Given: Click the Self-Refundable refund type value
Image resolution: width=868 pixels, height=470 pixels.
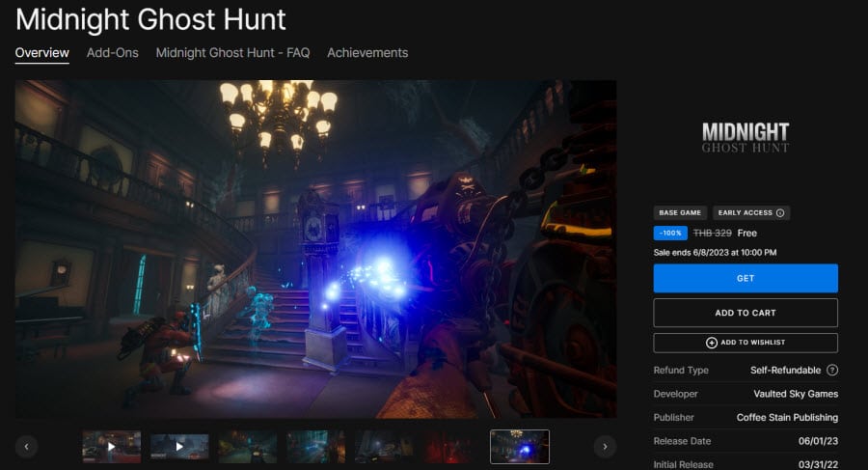Looking at the screenshot, I should [785, 370].
